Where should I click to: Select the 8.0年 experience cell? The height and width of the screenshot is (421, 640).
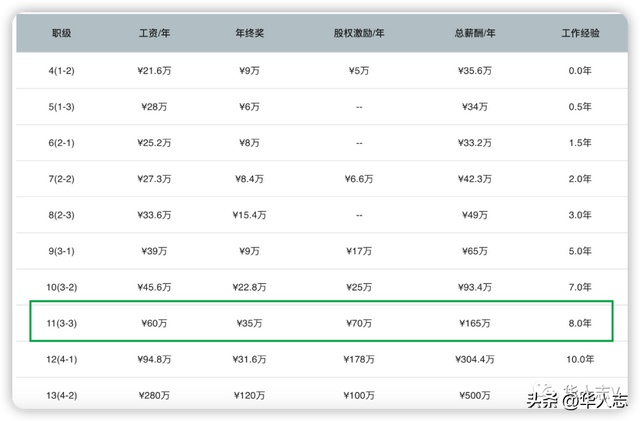pyautogui.click(x=580, y=323)
